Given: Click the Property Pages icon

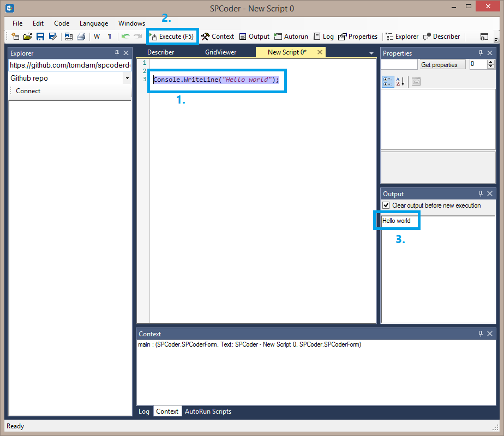Looking at the screenshot, I should coord(416,82).
